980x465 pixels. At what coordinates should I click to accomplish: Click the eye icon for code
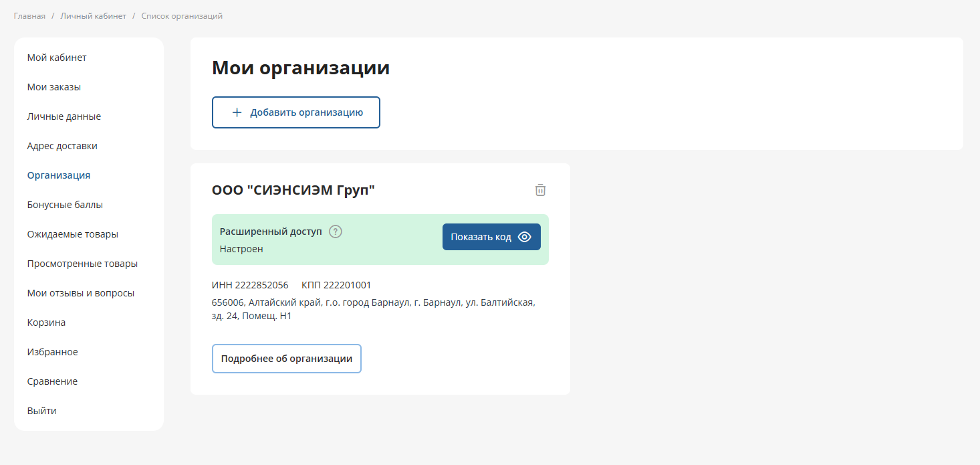tap(525, 237)
